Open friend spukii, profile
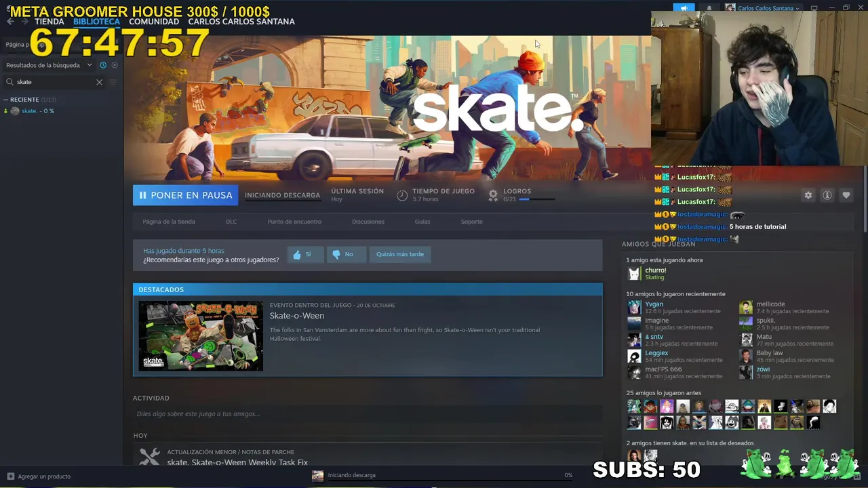Image resolution: width=868 pixels, height=488 pixels. (766, 321)
